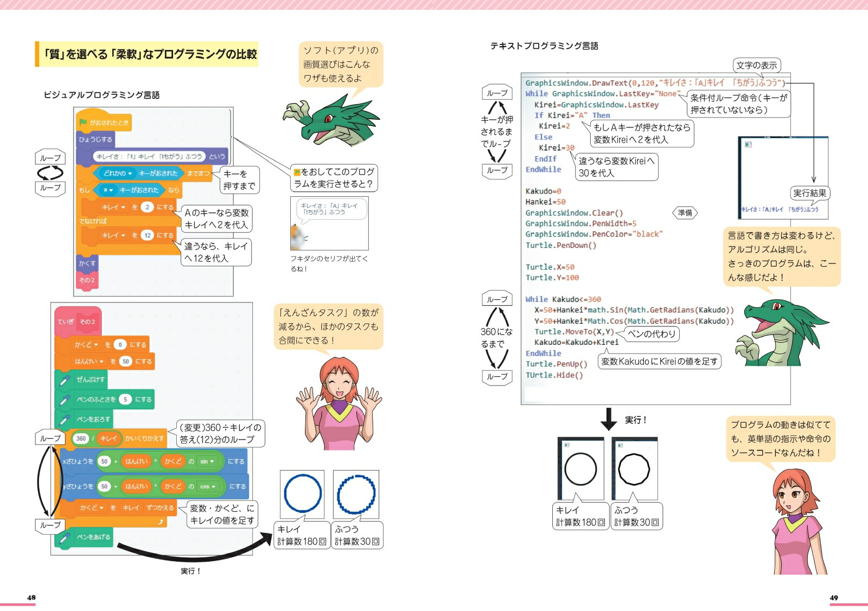The height and width of the screenshot is (611, 868).
Task: Click the blue キレイ circle thumbnail
Action: coord(302,494)
